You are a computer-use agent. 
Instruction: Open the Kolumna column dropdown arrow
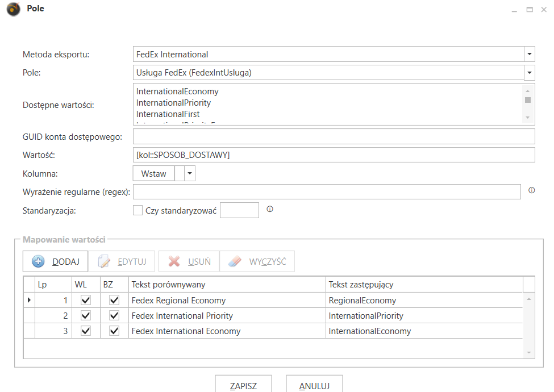[190, 173]
